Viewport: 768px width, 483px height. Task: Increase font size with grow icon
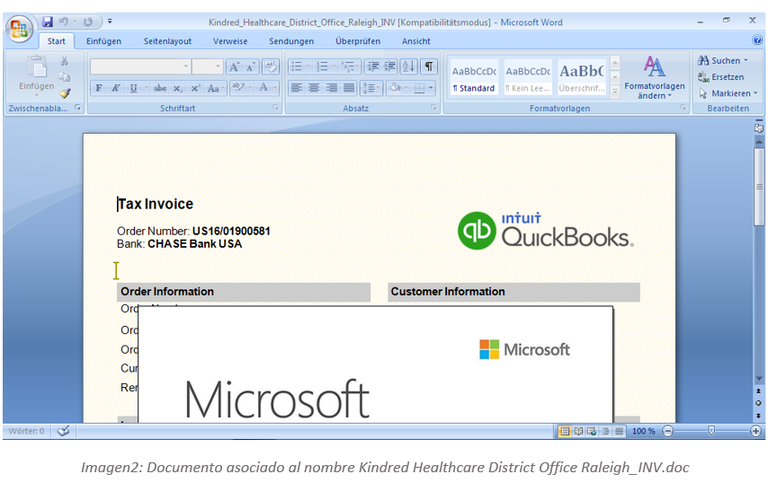click(234, 67)
